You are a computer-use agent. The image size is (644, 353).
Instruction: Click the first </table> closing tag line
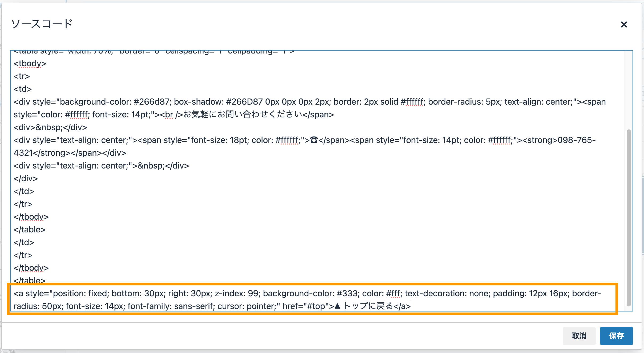pos(29,230)
